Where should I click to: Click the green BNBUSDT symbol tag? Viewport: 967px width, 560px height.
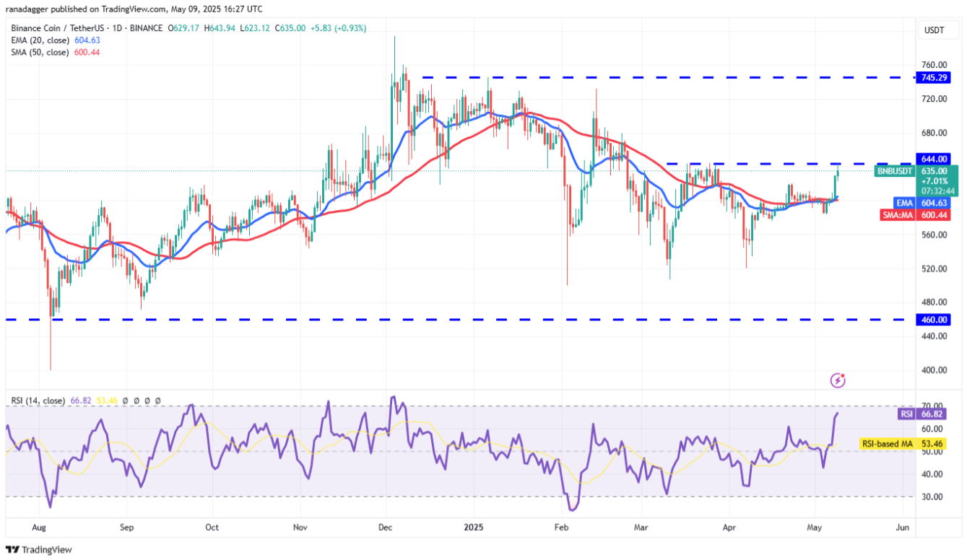[x=896, y=171]
